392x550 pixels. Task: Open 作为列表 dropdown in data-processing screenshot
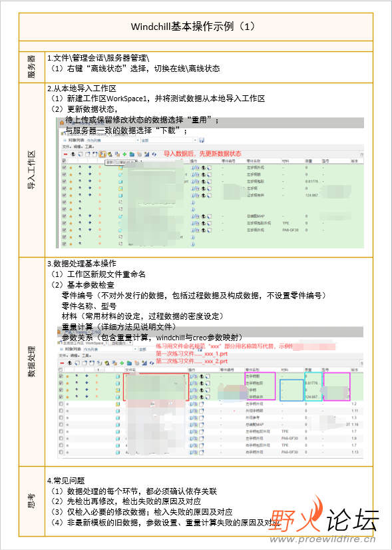click(110, 350)
